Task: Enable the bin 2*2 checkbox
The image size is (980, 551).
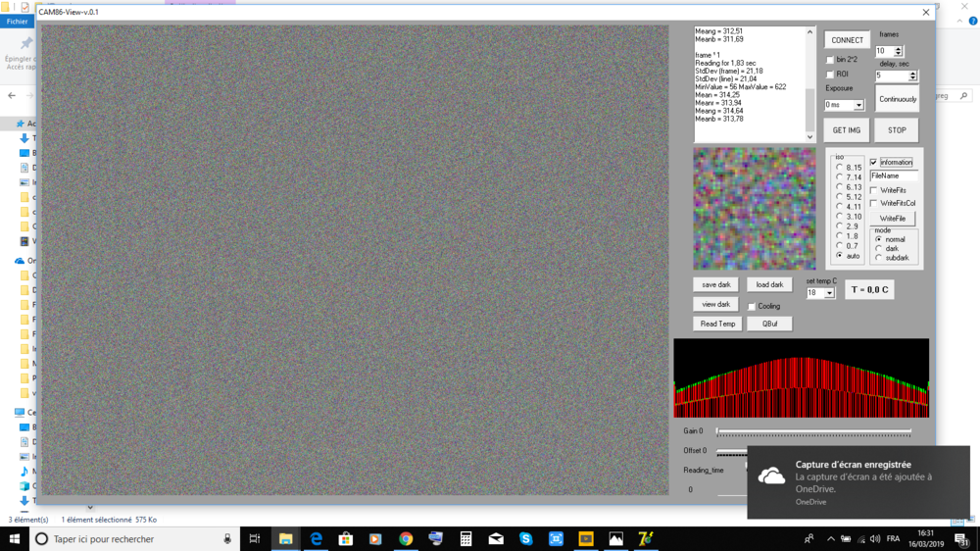Action: tap(830, 60)
